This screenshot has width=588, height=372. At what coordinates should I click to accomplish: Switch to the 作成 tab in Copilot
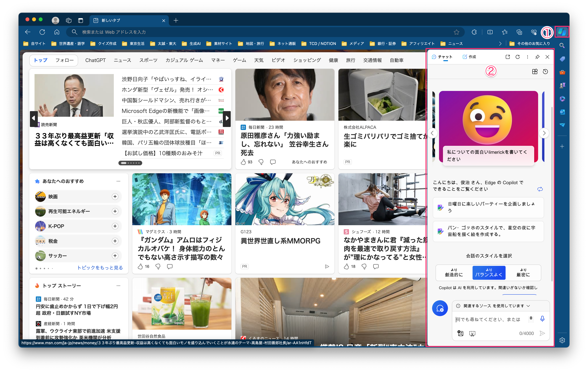pos(469,57)
